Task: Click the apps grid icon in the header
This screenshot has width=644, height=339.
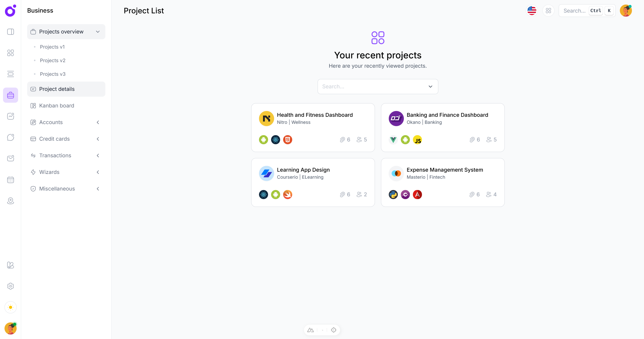Action: [548, 11]
